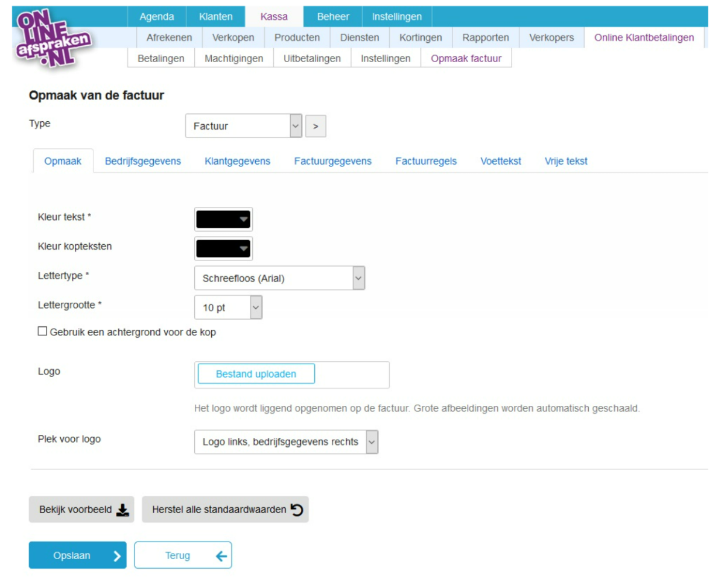Screen dimensions: 724x588
Task: Open the Lettertype dropdown Schreefloos (Arial)
Action: tap(279, 278)
